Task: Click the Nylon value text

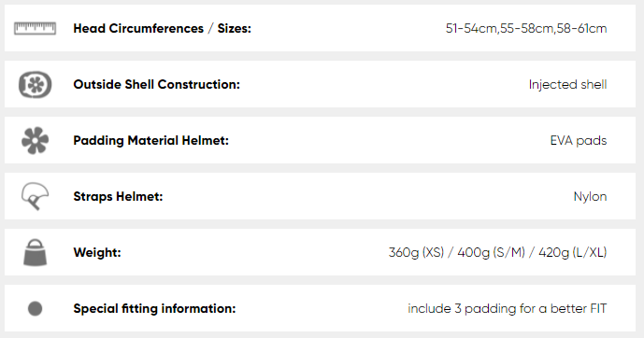Action: click(x=590, y=196)
